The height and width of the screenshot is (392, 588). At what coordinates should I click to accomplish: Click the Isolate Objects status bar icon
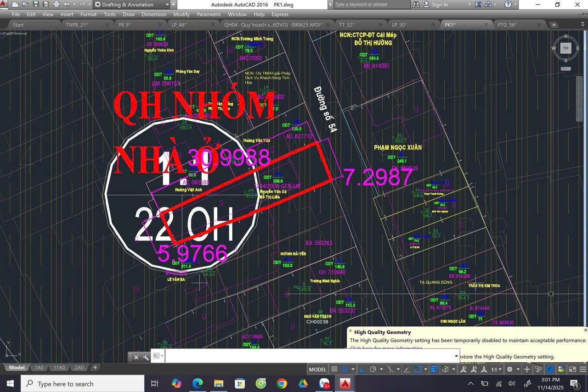537,369
